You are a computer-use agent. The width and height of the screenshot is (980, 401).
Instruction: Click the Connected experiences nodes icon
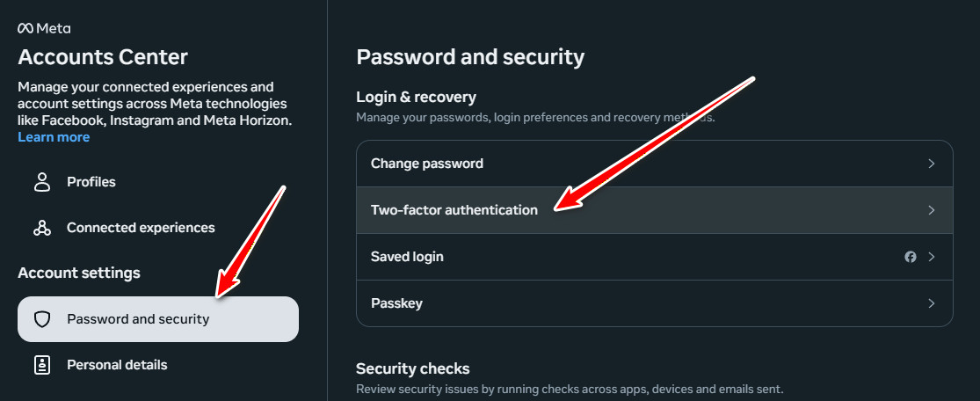tap(41, 228)
